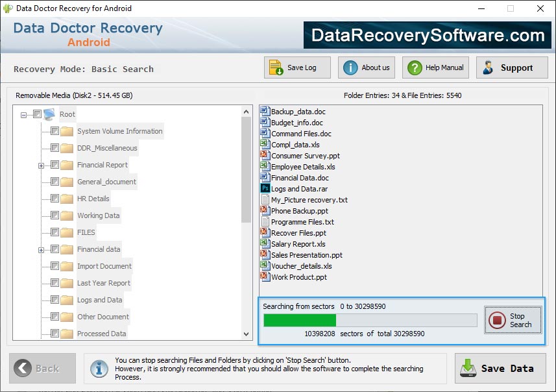This screenshot has height=392, width=556.
Task: Check the Root node checkbox
Action: (37, 114)
